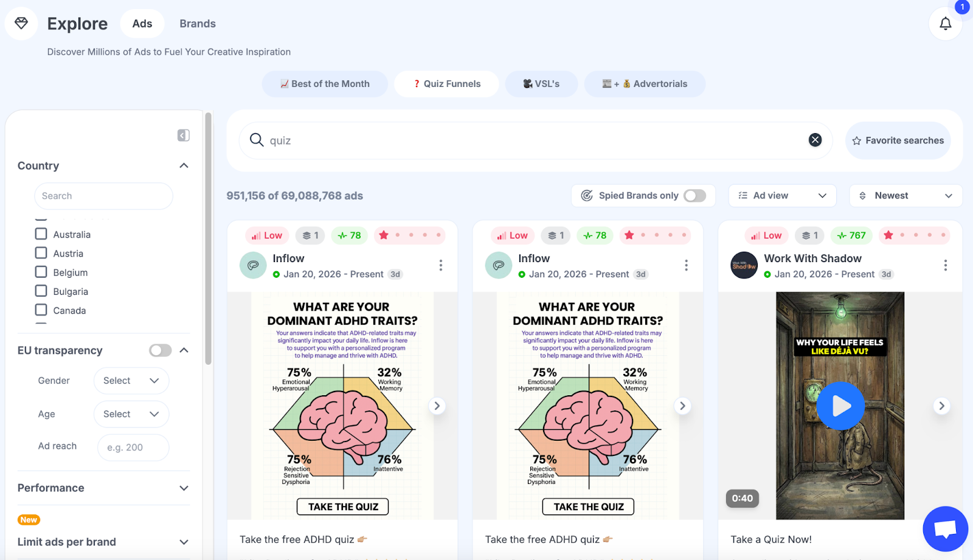
Task: Open Favorite searches
Action: pyautogui.click(x=898, y=140)
